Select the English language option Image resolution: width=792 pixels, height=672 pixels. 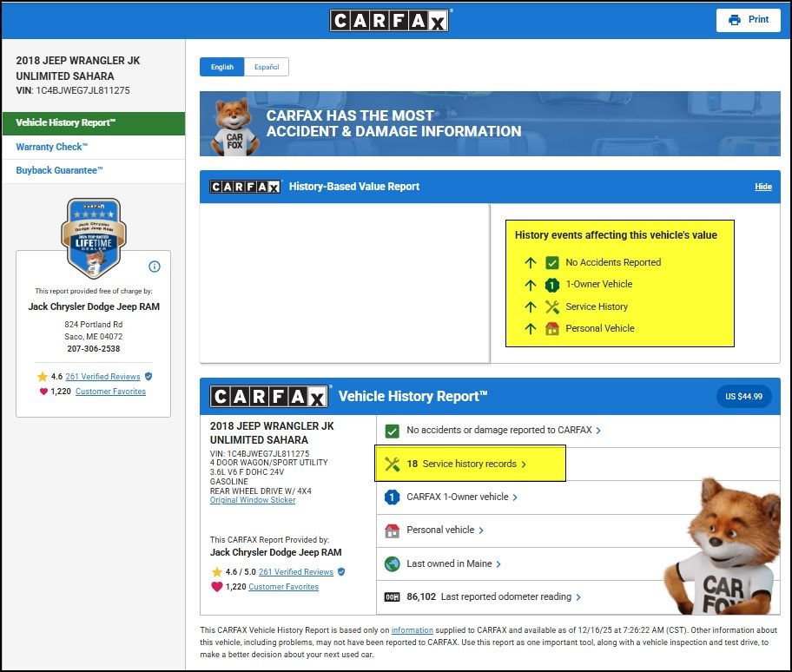pos(222,67)
